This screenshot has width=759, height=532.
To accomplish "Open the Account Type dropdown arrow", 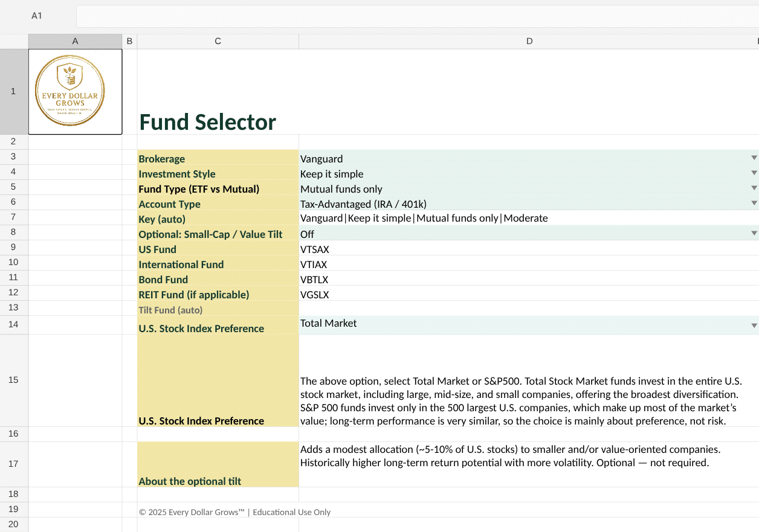I will point(754,203).
